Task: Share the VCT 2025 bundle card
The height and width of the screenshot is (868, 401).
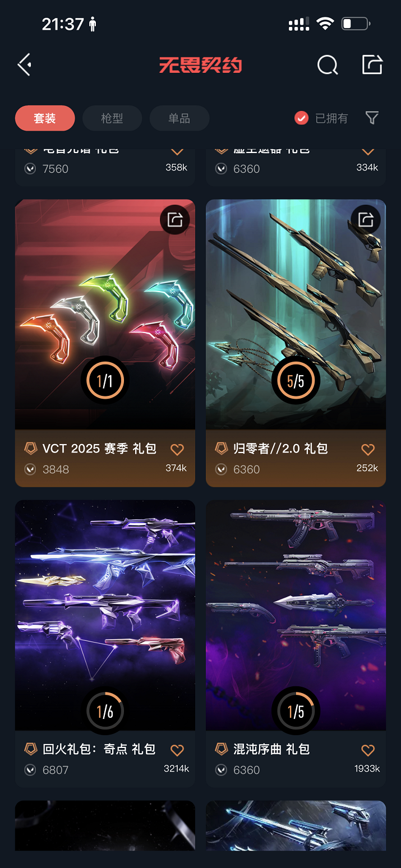Action: coord(175,219)
